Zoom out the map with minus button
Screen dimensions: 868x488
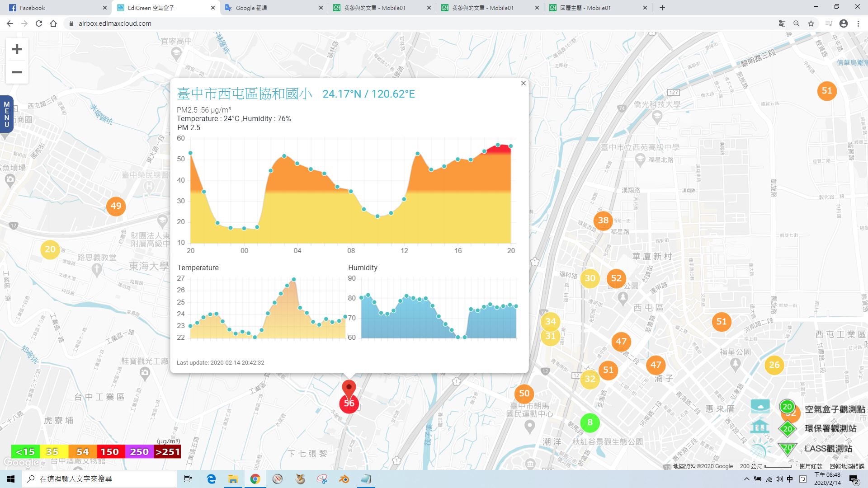click(17, 72)
